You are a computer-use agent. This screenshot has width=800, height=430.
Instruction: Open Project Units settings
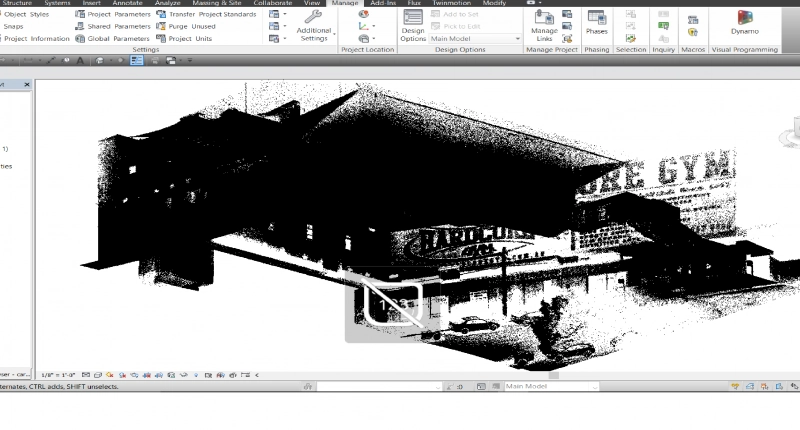pyautogui.click(x=184, y=38)
